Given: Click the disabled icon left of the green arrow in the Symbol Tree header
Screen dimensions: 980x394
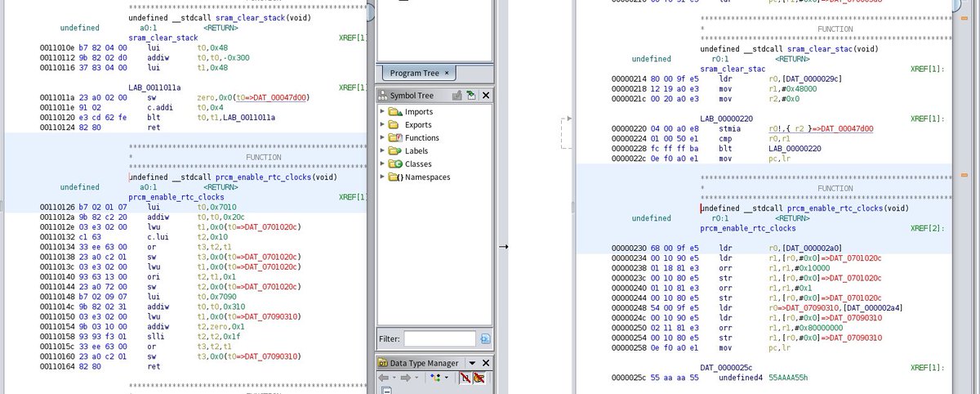Looking at the screenshot, I should pyautogui.click(x=458, y=96).
